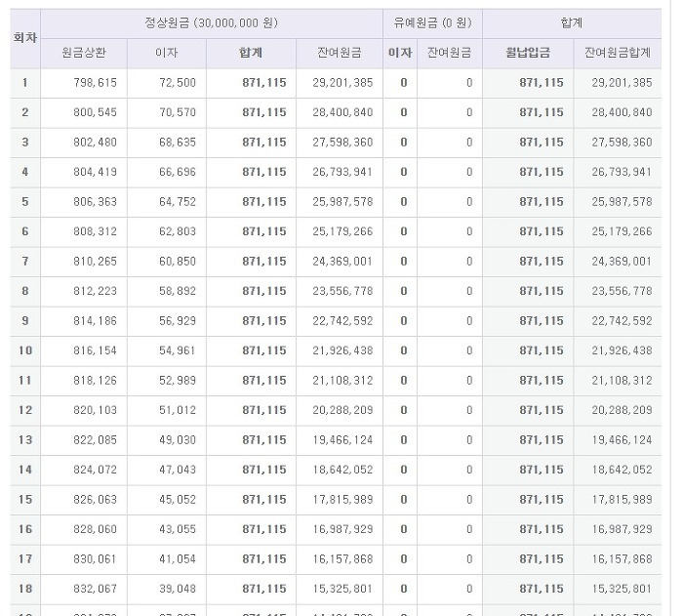
Task: Click remaining principal 16,987,929 under 정상원금
Action: [x=342, y=529]
